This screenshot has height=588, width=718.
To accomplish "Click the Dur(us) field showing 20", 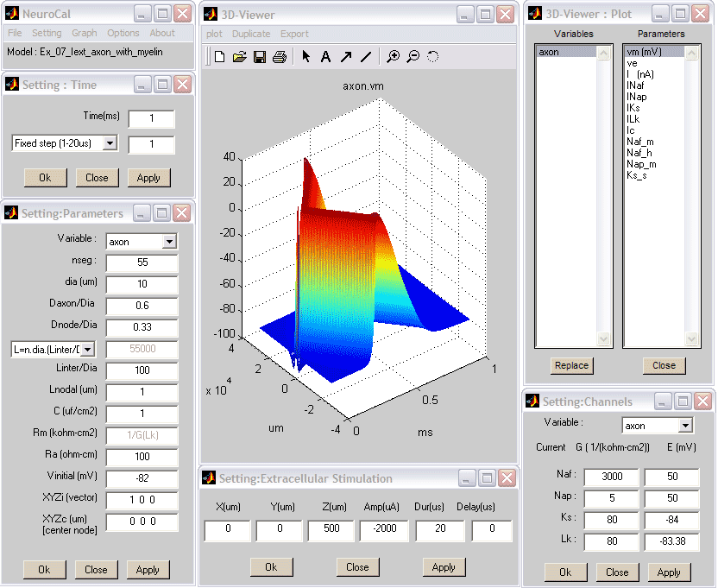I will click(440, 529).
